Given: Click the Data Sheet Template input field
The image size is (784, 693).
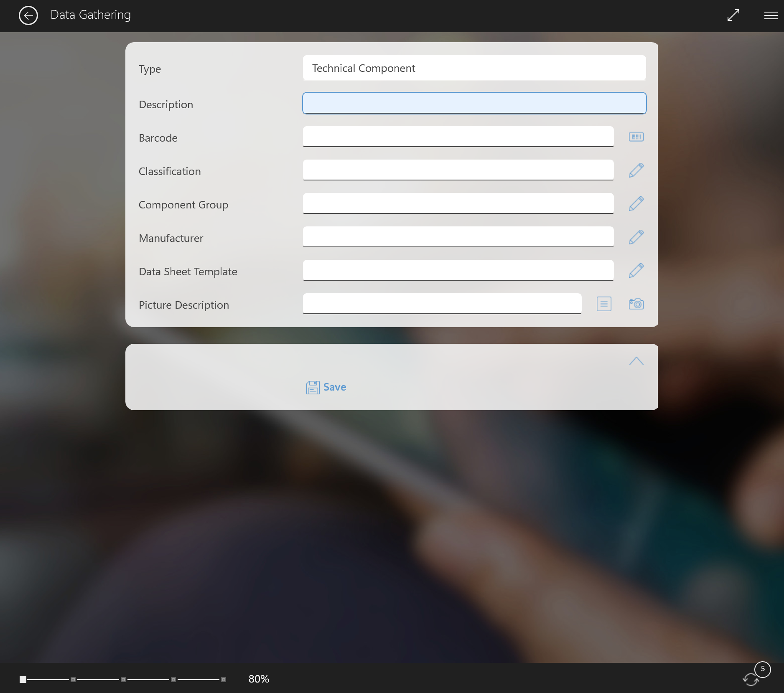Looking at the screenshot, I should (458, 270).
